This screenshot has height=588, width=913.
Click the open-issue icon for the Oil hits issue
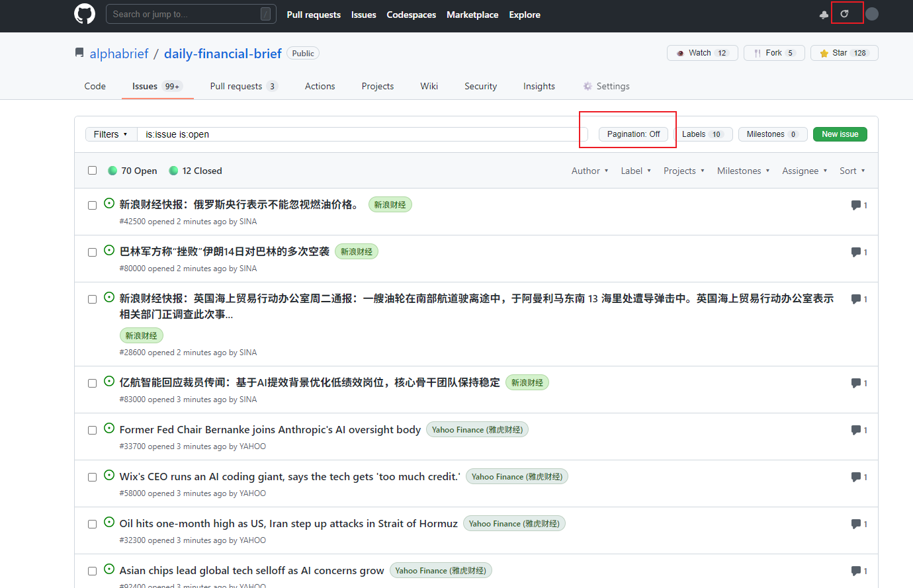109,523
